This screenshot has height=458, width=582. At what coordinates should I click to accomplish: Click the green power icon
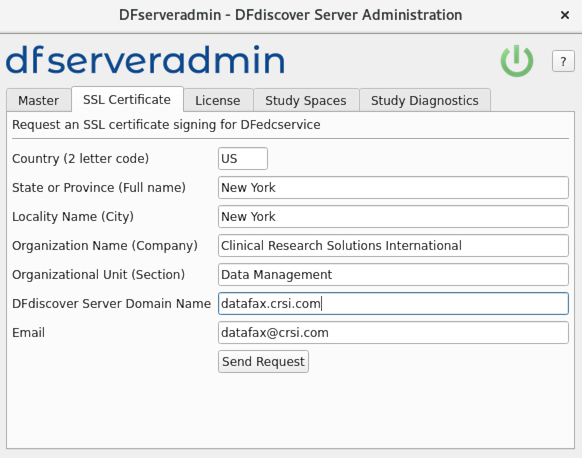pyautogui.click(x=517, y=61)
